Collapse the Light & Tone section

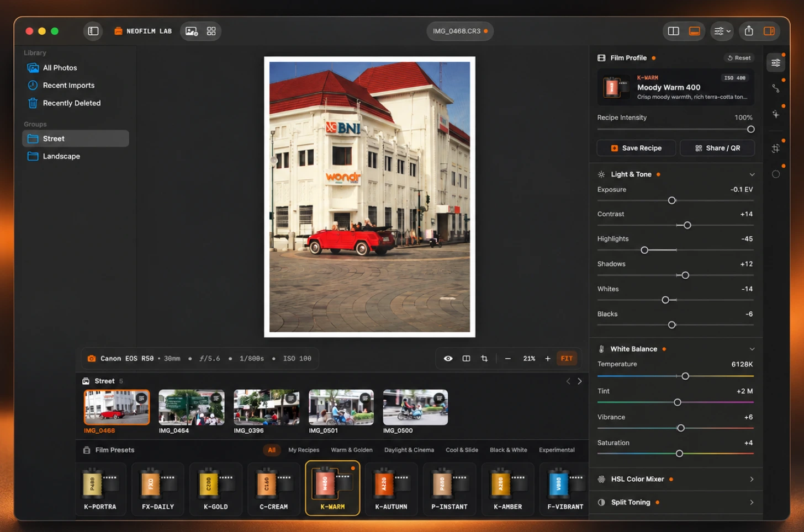[752, 174]
